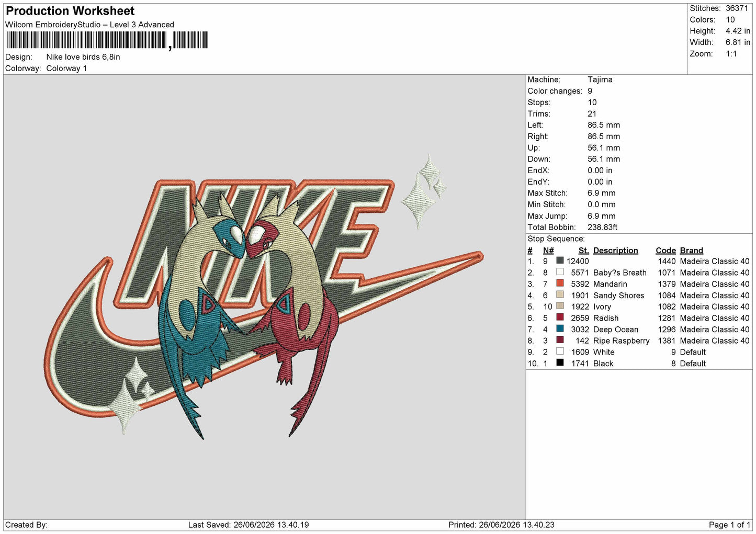Click the Colors value 10 in header
Viewport: 756px width, 534px height.
click(x=730, y=20)
